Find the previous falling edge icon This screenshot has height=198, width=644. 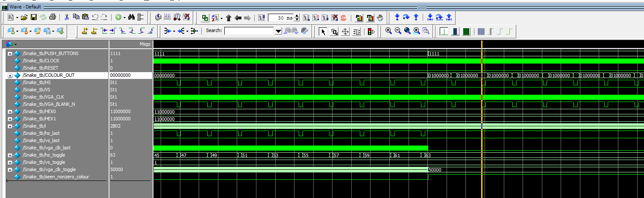(x=122, y=31)
